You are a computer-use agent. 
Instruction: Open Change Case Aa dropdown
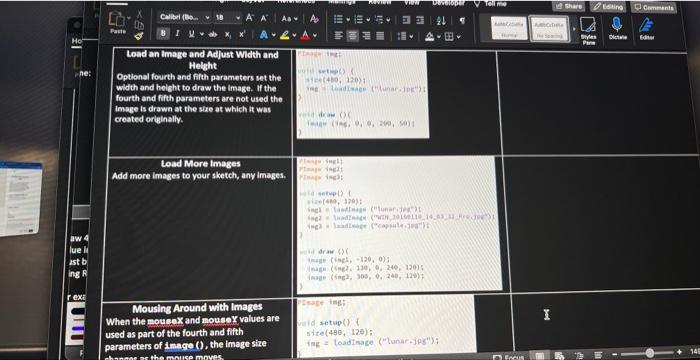[x=289, y=19]
